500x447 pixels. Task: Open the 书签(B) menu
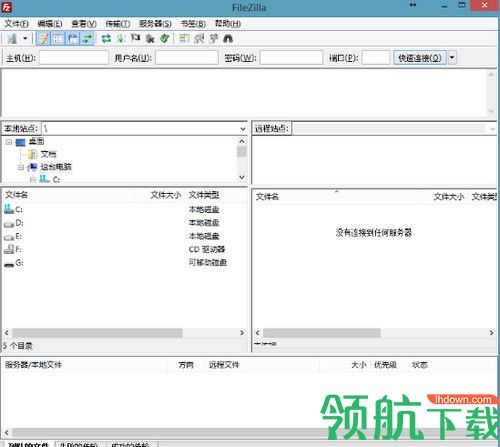click(193, 24)
